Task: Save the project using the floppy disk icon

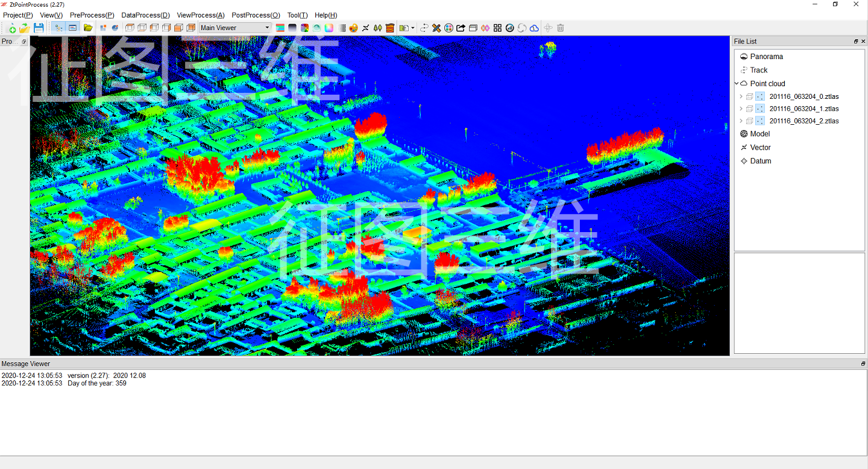Action: click(39, 28)
